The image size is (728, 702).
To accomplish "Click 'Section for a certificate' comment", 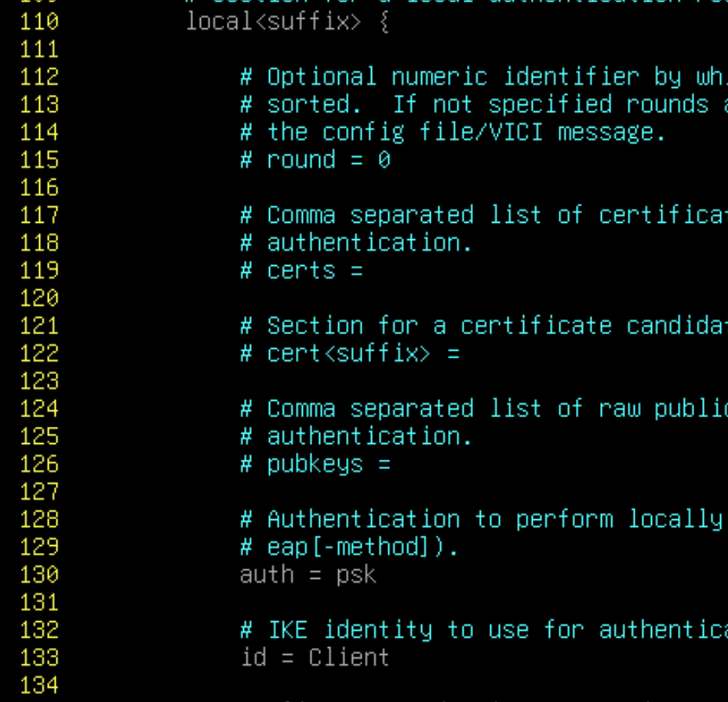I will pos(439,326).
